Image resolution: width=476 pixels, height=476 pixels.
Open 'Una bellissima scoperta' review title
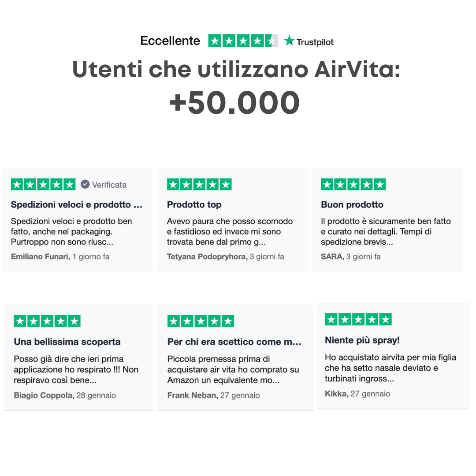(67, 342)
